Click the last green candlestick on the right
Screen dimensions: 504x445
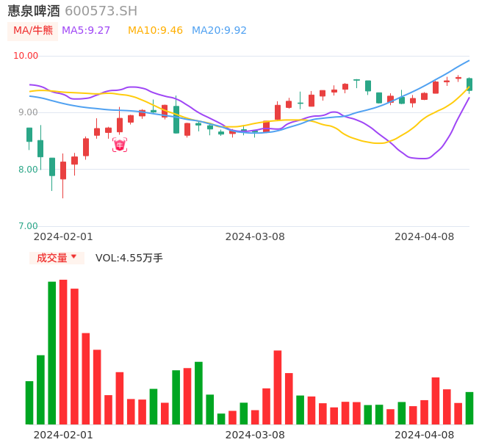pyautogui.click(x=469, y=85)
